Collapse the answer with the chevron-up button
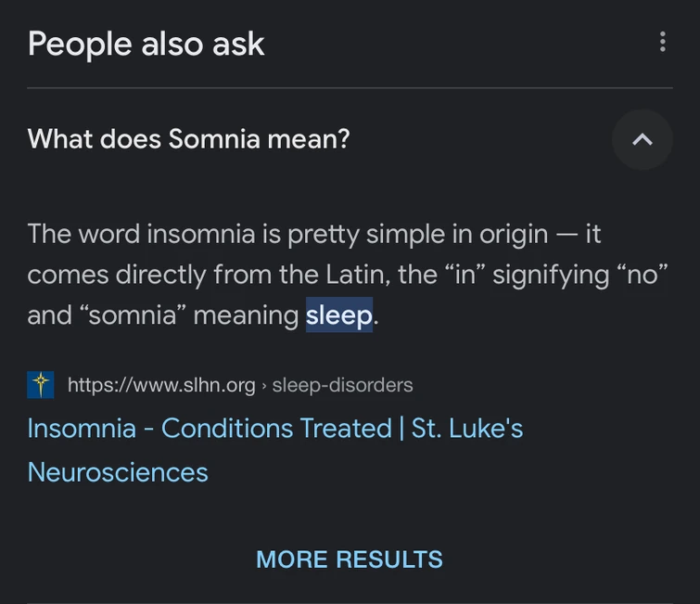The width and height of the screenshot is (700, 604). tap(642, 139)
